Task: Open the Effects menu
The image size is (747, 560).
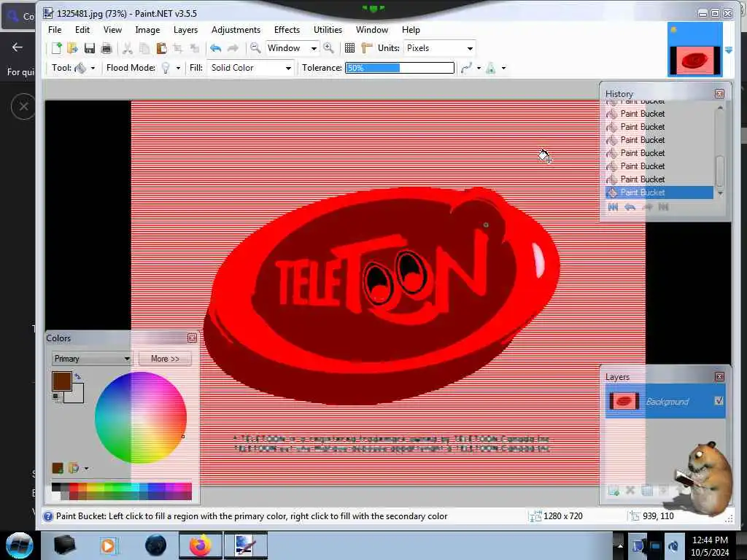Action: [x=287, y=29]
